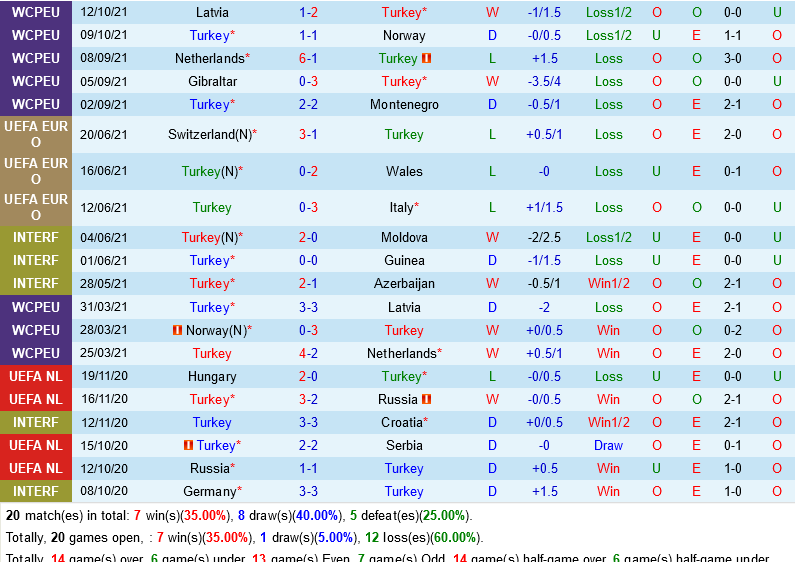Click the INTERF league label for 04/06/21
This screenshot has width=795, height=562.
pyautogui.click(x=35, y=237)
